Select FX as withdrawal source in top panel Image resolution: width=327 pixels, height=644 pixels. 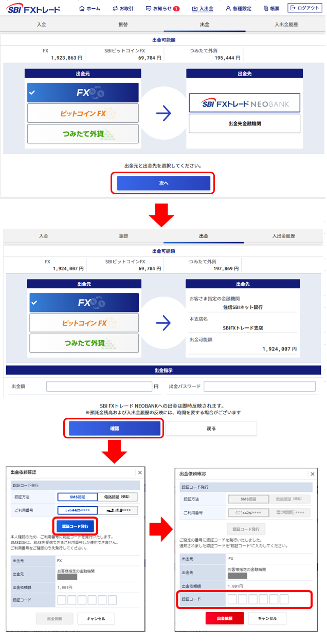tap(83, 93)
